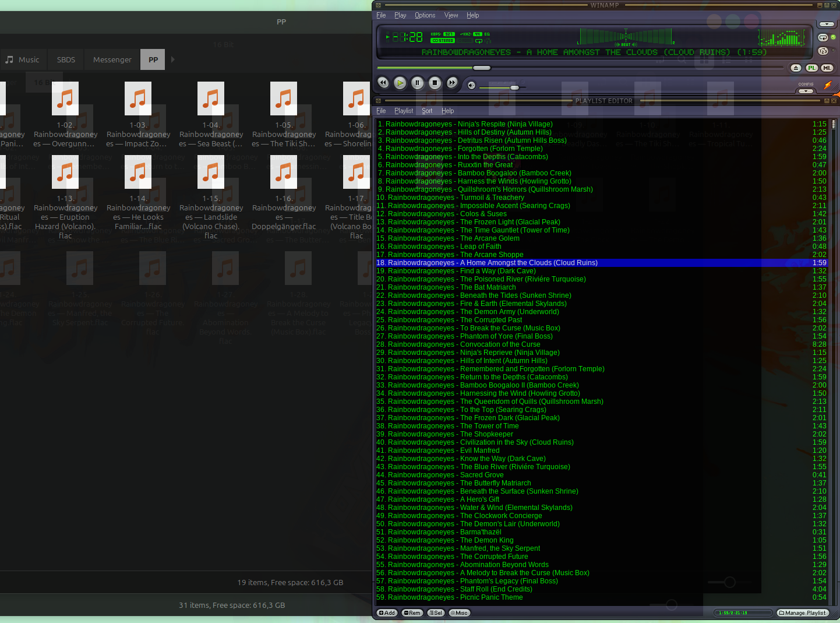Open Winamp's Help menu
This screenshot has width=840, height=623.
(473, 15)
